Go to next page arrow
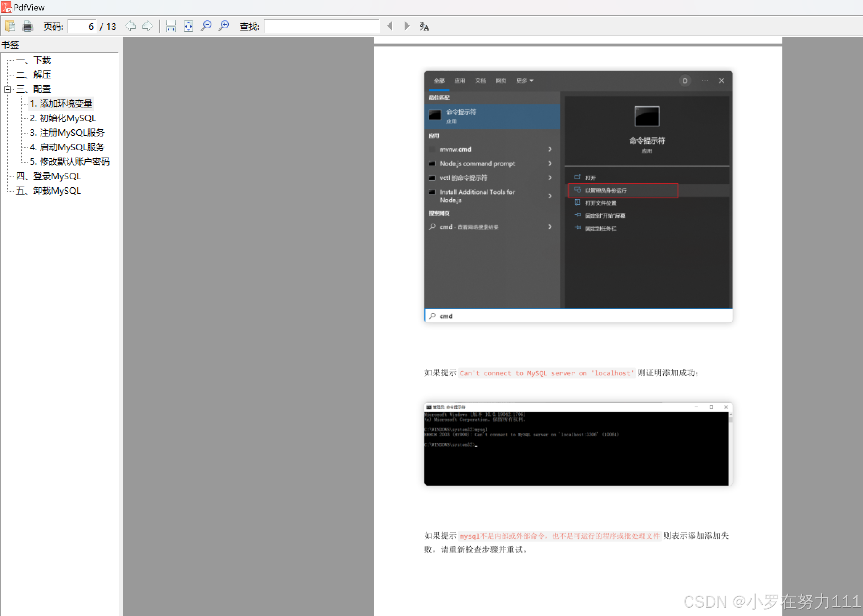This screenshot has width=863, height=616. coord(147,26)
